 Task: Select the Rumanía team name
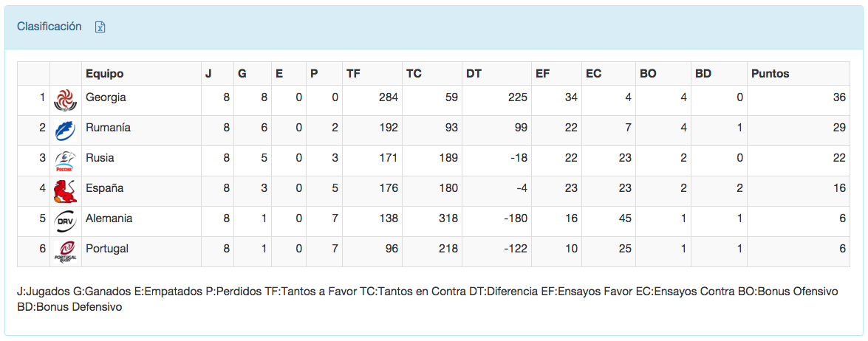point(108,128)
